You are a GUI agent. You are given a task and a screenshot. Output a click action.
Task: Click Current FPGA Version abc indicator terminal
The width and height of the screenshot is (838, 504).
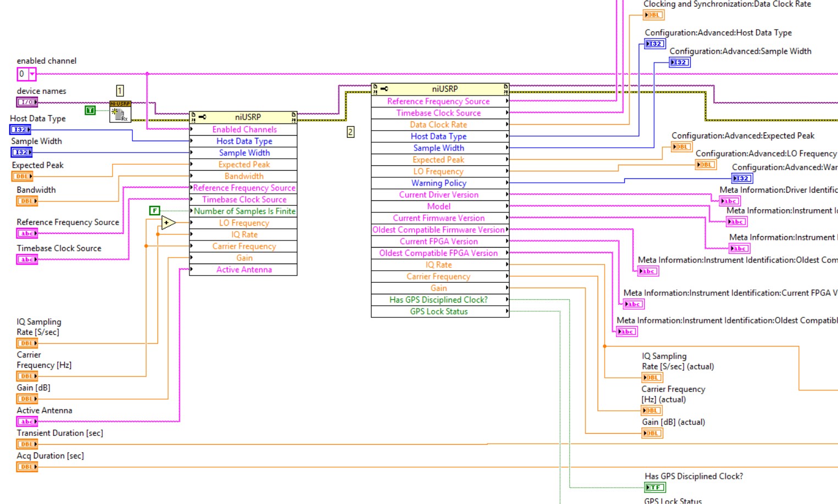(634, 304)
